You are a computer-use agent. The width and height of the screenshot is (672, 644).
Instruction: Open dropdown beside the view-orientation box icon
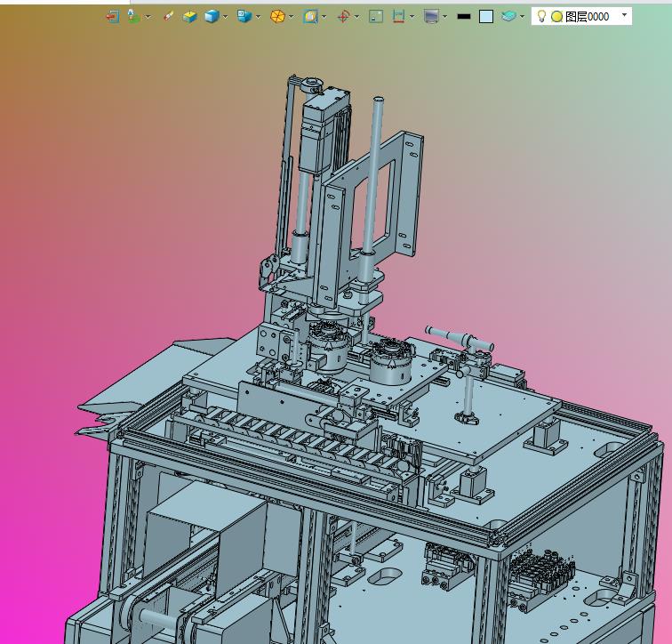coord(258,17)
